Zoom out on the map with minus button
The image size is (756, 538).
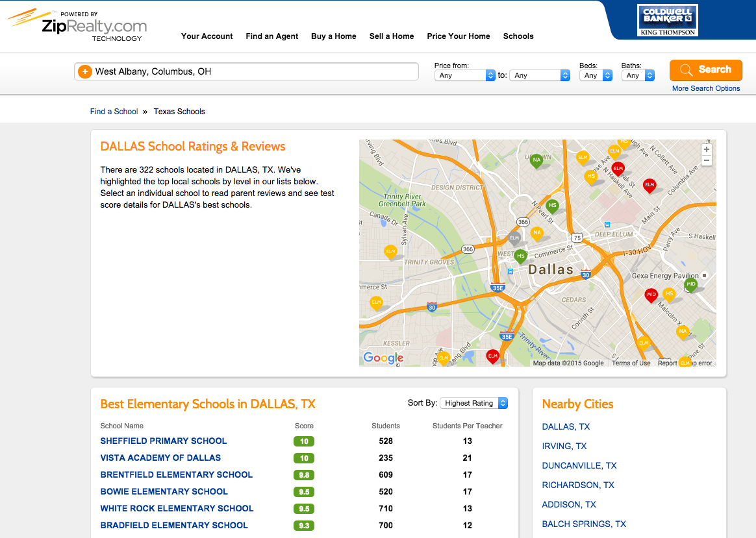click(x=707, y=160)
